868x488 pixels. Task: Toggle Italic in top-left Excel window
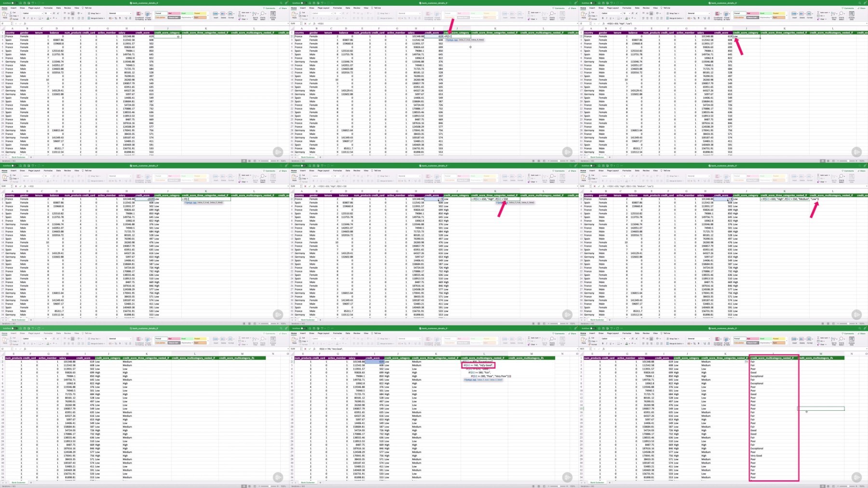[x=28, y=18]
